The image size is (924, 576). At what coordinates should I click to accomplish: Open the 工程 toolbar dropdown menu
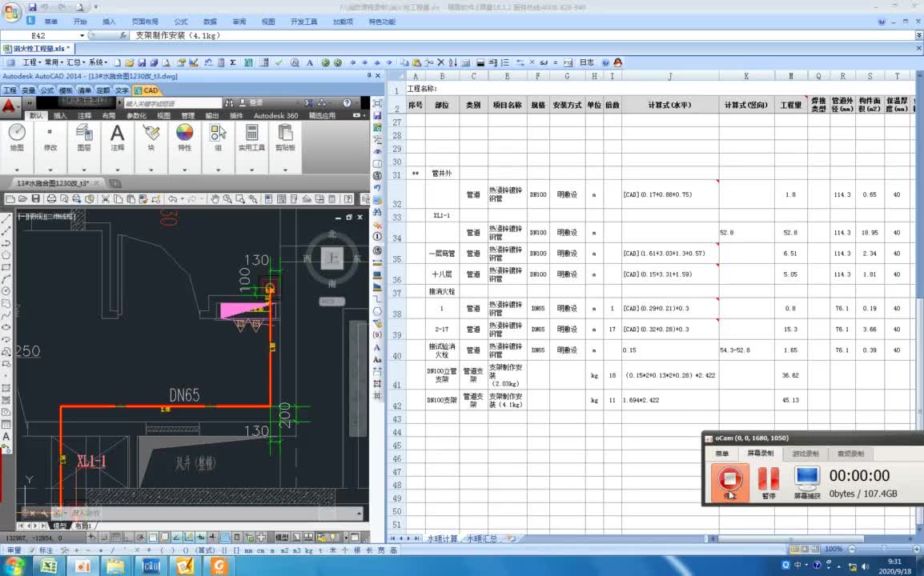point(31,62)
